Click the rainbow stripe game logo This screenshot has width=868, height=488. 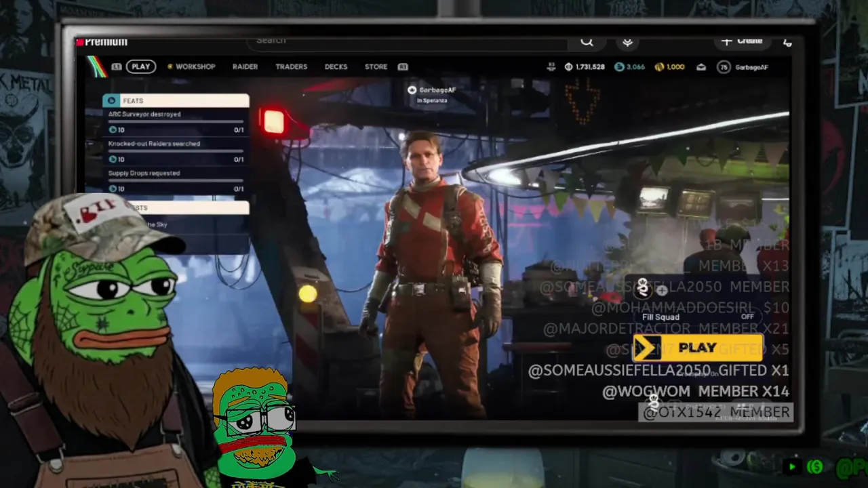(96, 66)
